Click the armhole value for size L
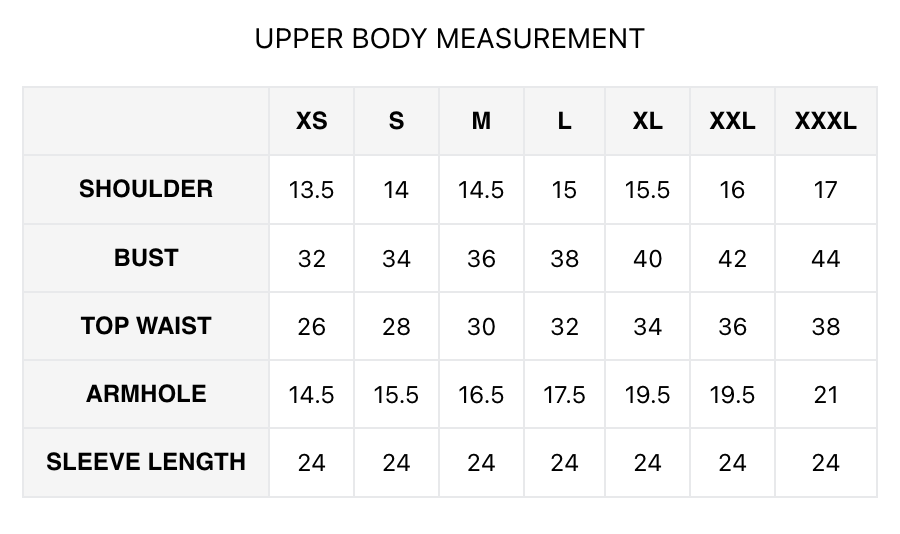The height and width of the screenshot is (534, 900). [x=564, y=395]
